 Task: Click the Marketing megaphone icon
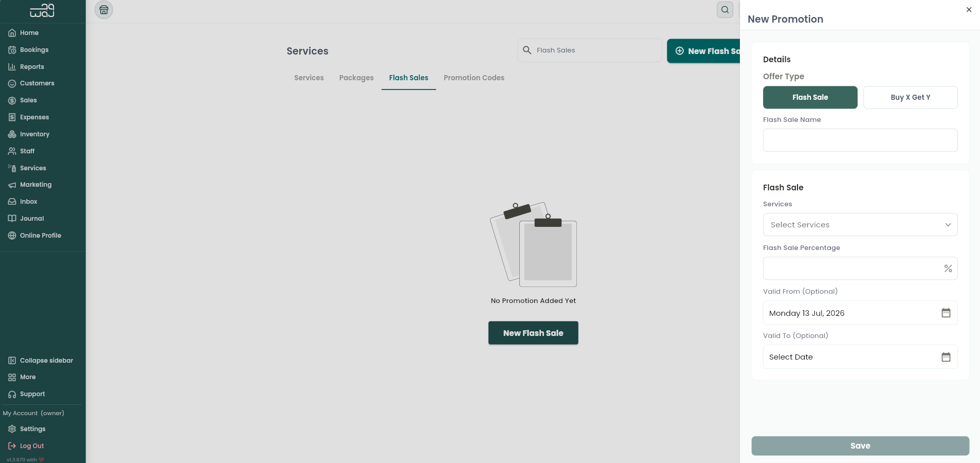pyautogui.click(x=12, y=185)
